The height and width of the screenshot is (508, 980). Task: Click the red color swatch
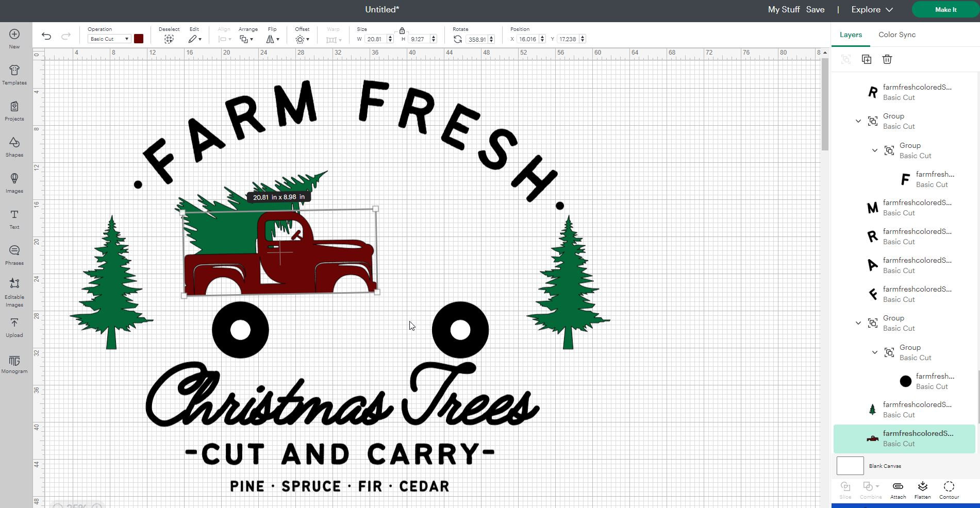[139, 39]
